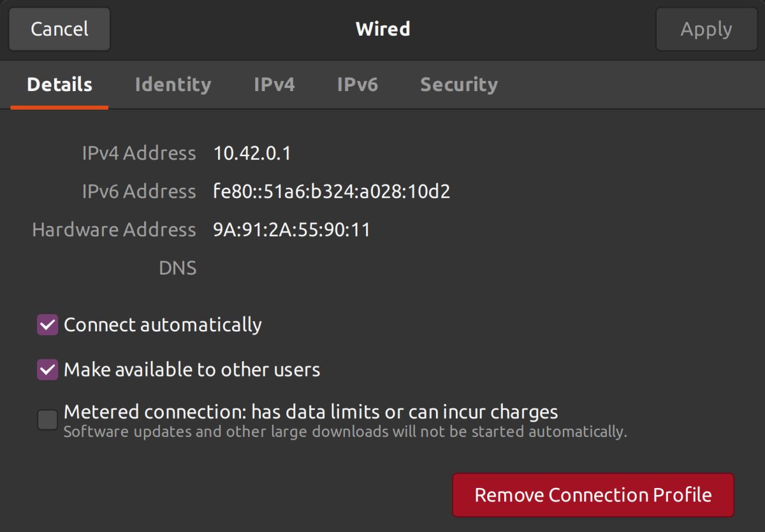Image resolution: width=765 pixels, height=532 pixels.
Task: Click the hardware address 9A:91:2A:55:90:11
Action: [x=291, y=230]
